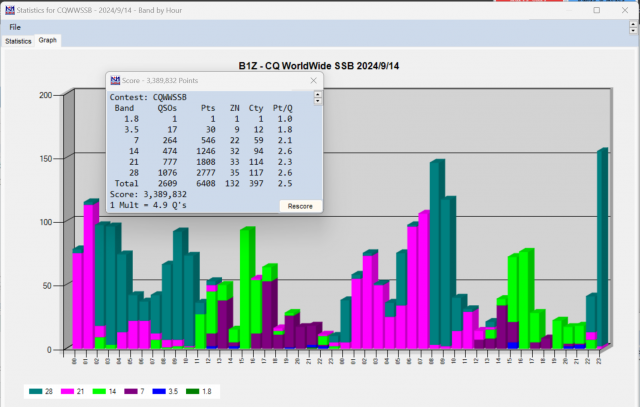Click the tall teal bar at far right hour 23
The image size is (640, 407).
pyautogui.click(x=600, y=248)
